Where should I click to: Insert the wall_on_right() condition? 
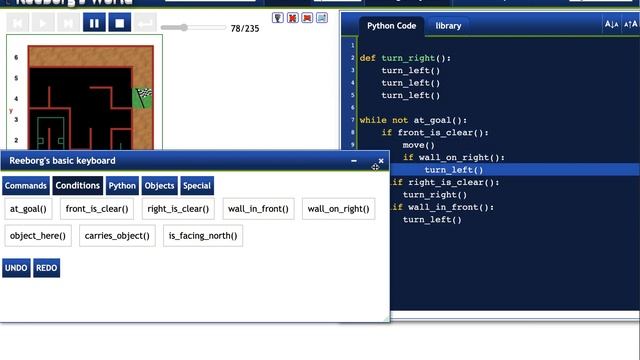coord(338,209)
